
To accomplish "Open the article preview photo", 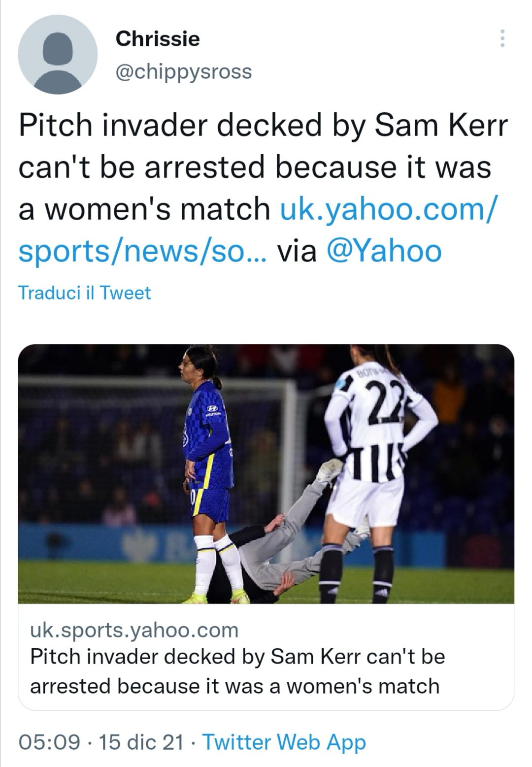I will (x=266, y=474).
